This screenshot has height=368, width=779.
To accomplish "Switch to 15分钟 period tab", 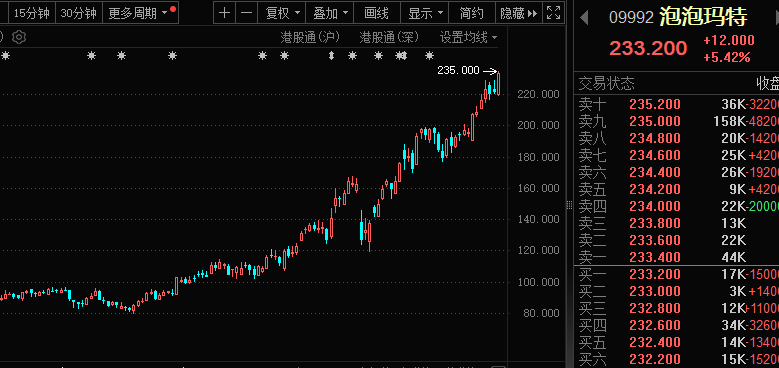I will (x=32, y=13).
